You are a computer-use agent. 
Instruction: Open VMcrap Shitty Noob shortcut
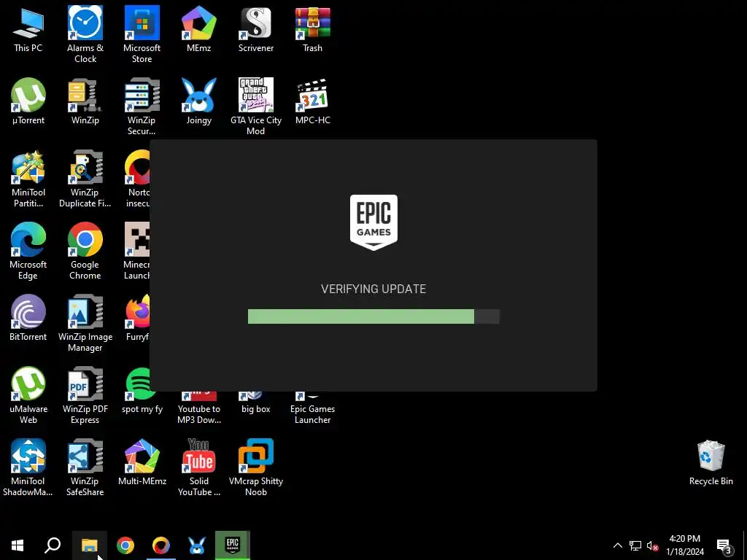tap(256, 467)
